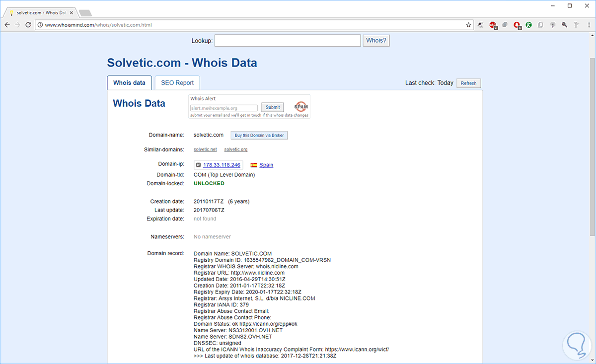Click the copy pages extension icon
596x364 pixels.
point(541,24)
